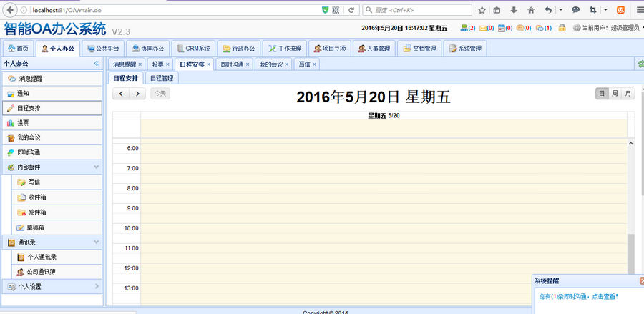Go to previous day in calendar
The width and height of the screenshot is (644, 314).
(x=121, y=94)
